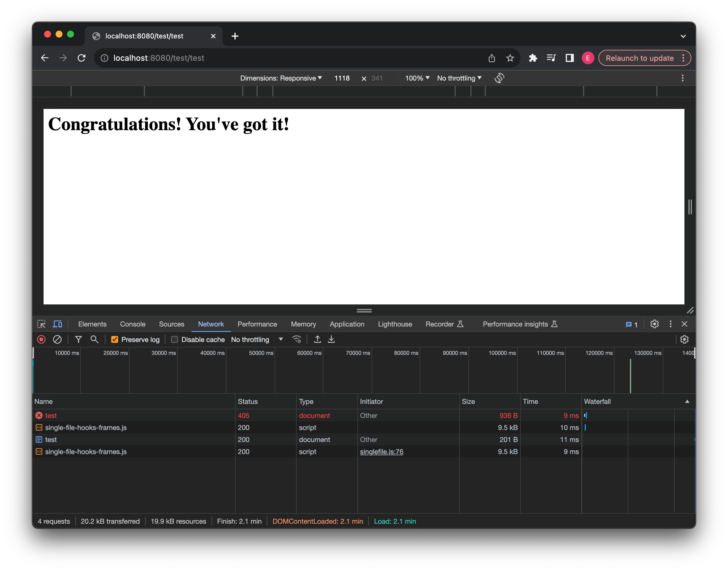Clear the network log

[x=57, y=339]
